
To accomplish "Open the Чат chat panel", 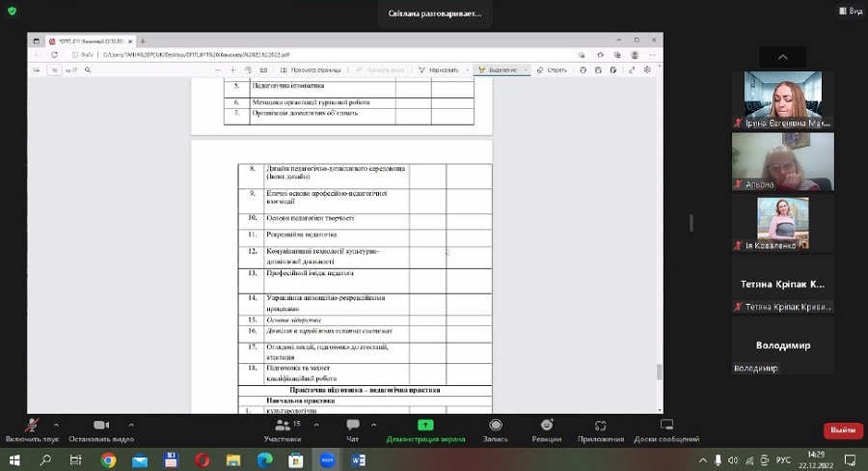I will click(x=352, y=429).
